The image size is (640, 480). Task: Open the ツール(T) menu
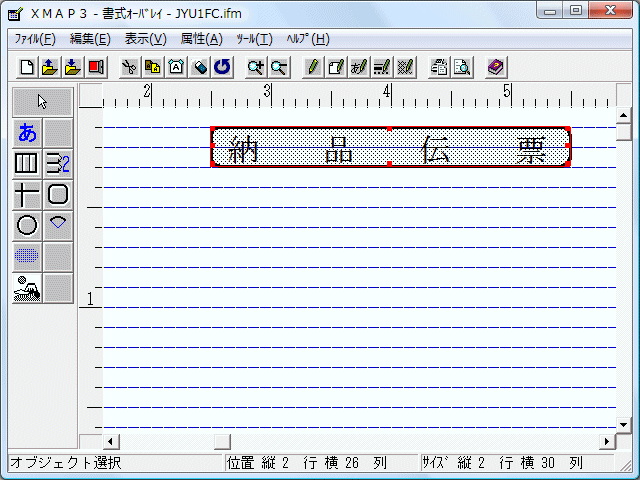254,39
